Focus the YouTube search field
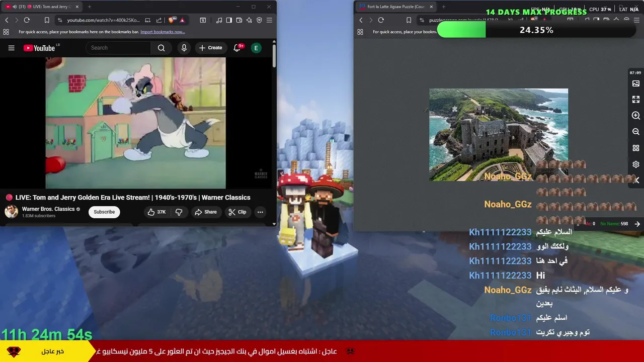Viewport: 644px width, 362px height. tap(118, 48)
